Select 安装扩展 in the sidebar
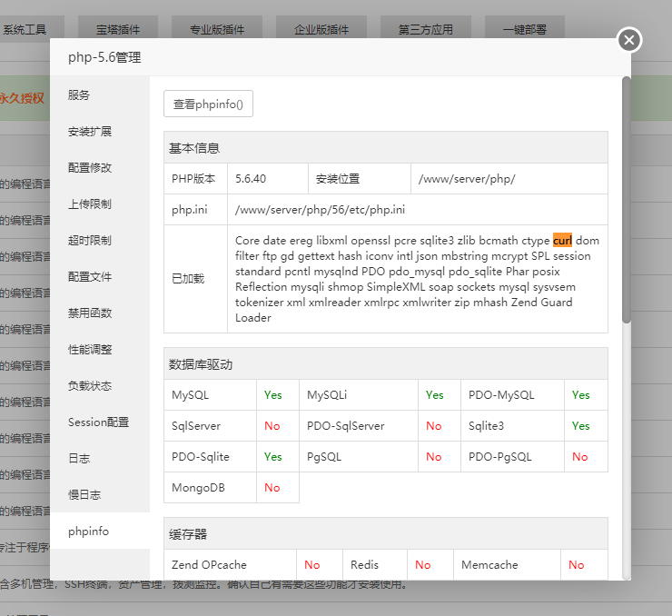672x616 pixels. tap(90, 132)
